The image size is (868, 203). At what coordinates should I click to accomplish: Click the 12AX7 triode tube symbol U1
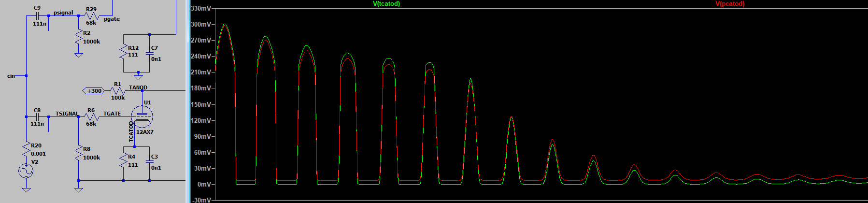click(142, 116)
